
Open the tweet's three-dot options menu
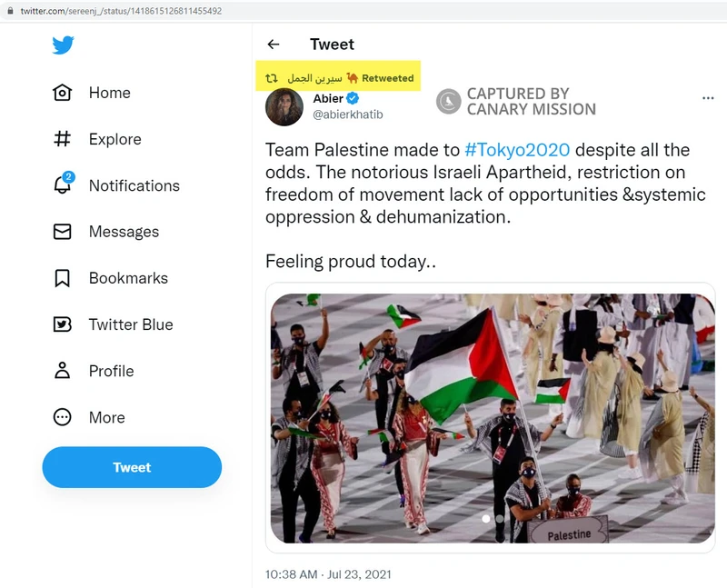click(708, 98)
